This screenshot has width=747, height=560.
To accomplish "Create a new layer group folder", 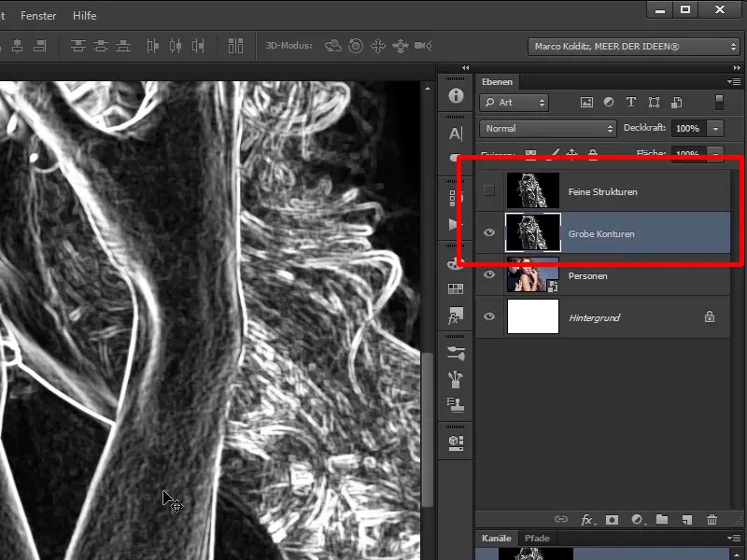I will pos(662,519).
